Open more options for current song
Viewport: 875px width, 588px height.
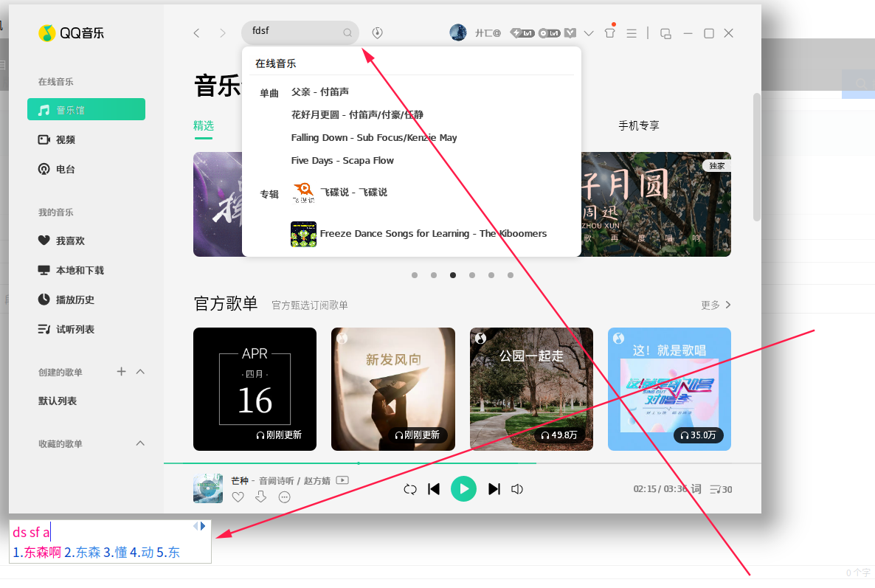click(x=285, y=497)
